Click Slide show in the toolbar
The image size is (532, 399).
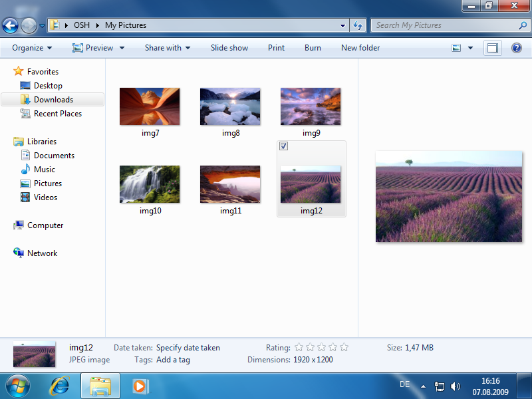pos(229,48)
